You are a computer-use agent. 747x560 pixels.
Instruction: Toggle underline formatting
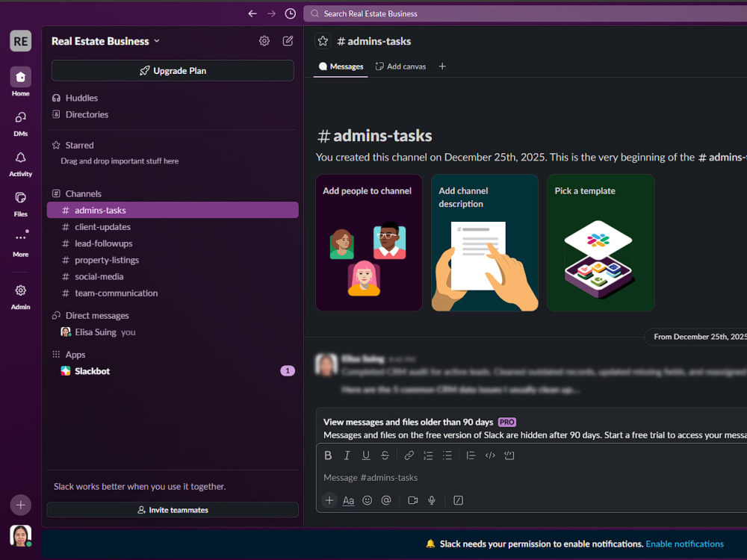[x=366, y=455]
